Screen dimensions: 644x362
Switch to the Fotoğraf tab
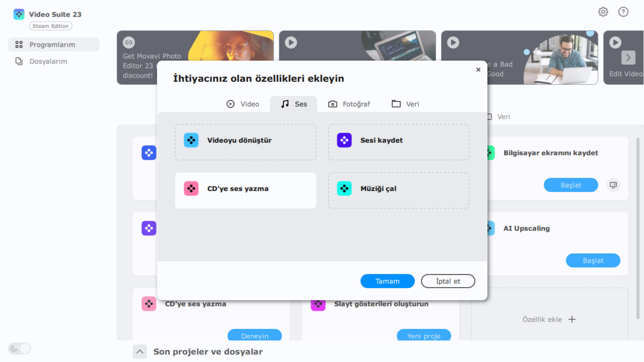pyautogui.click(x=349, y=104)
